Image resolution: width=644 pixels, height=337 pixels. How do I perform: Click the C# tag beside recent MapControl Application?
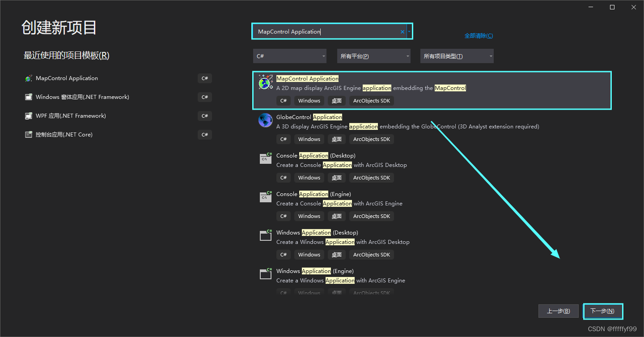(x=205, y=78)
